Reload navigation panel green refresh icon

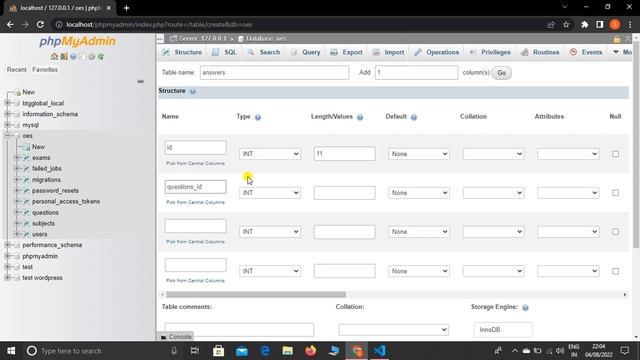(101, 56)
